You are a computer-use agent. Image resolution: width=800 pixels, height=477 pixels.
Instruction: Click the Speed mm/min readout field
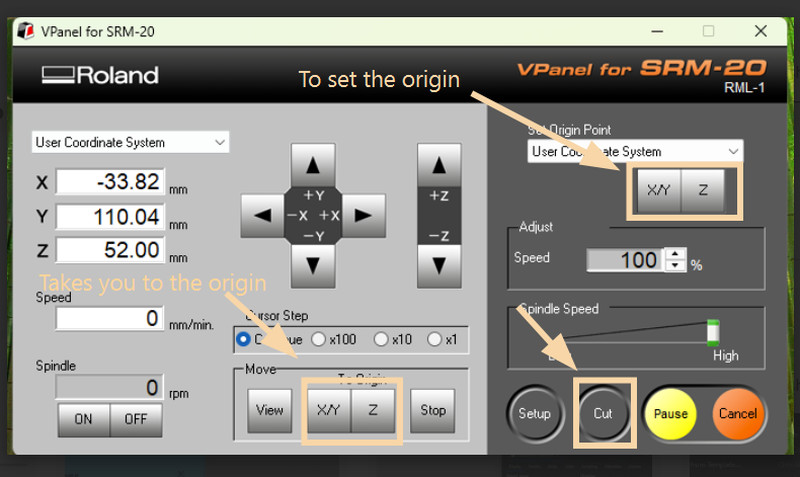point(110,318)
